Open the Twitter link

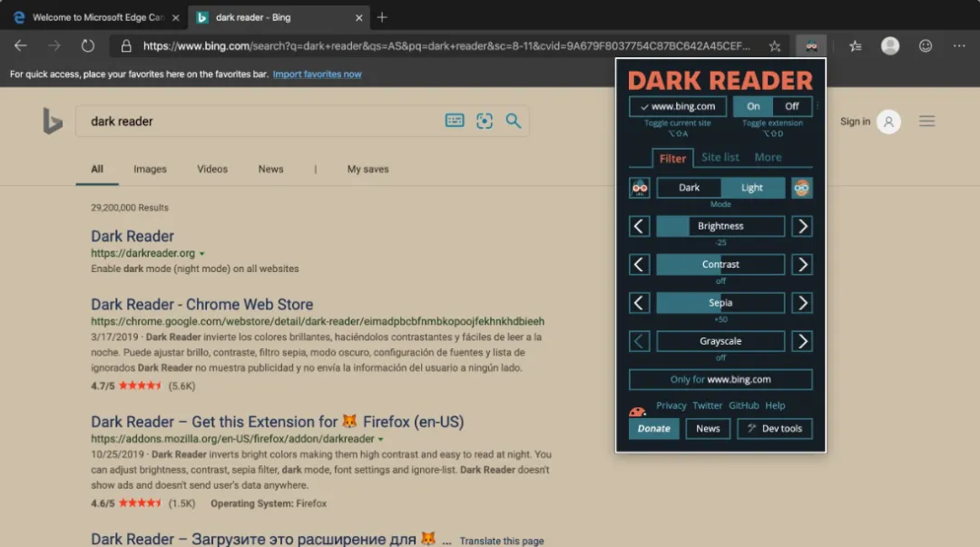707,405
